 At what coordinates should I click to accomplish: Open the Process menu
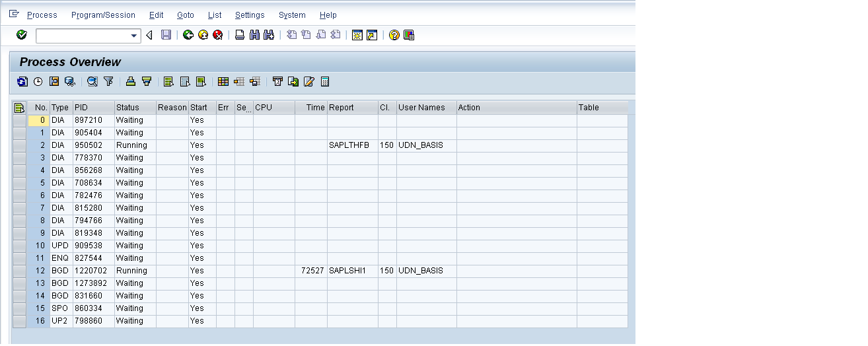tap(42, 15)
